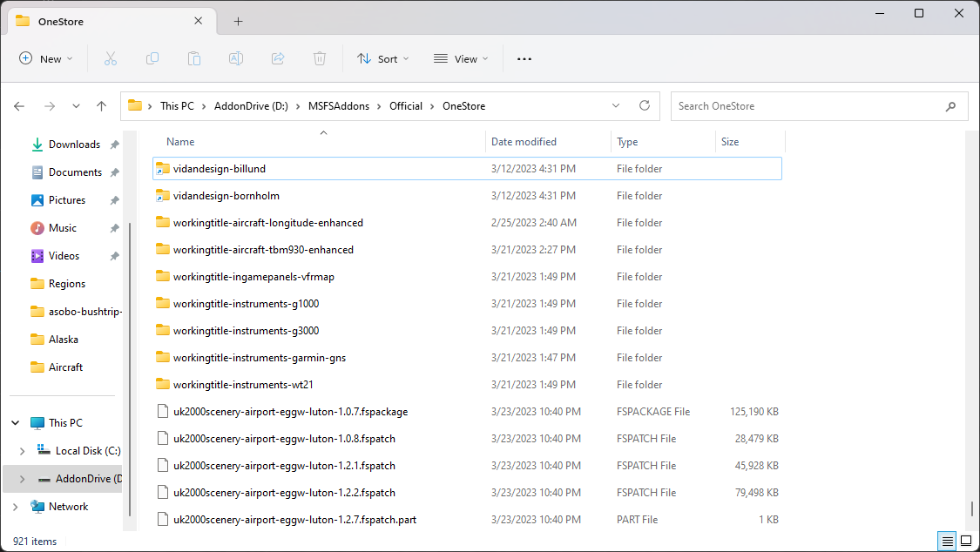Close the OneStore tab
Viewport: 980px width, 552px height.
pos(198,21)
